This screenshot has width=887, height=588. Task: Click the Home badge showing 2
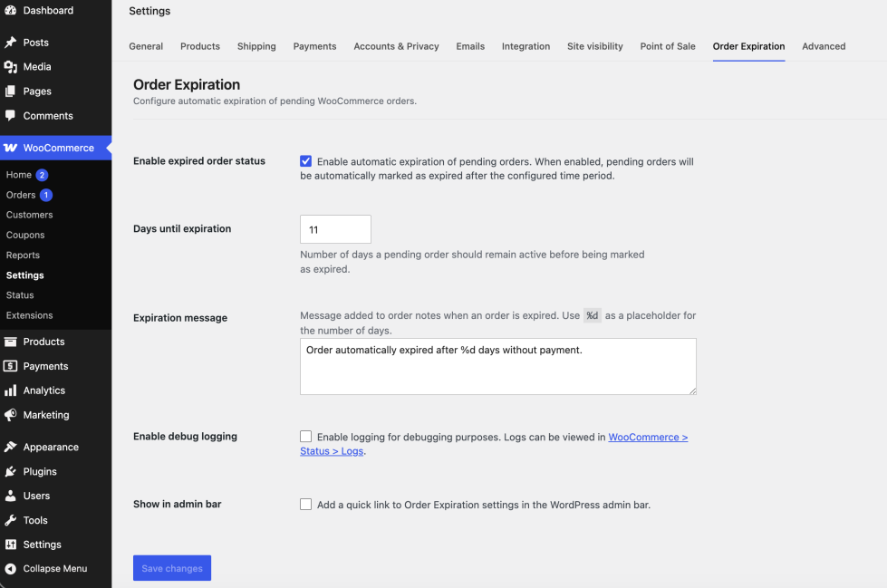[x=42, y=175]
